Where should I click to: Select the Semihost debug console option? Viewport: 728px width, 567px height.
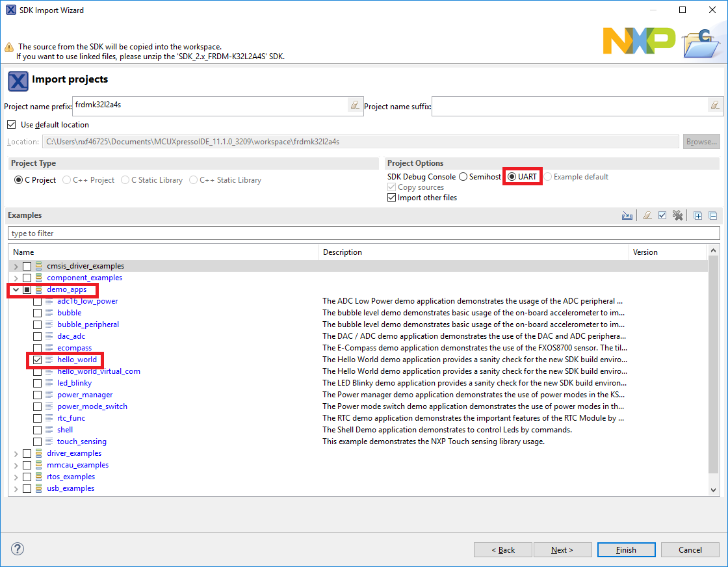click(x=463, y=177)
